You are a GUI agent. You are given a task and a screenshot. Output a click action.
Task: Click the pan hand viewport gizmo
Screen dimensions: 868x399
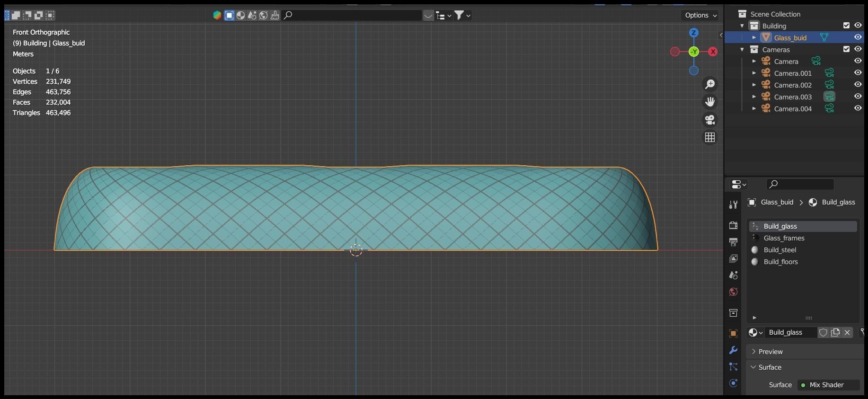click(710, 102)
